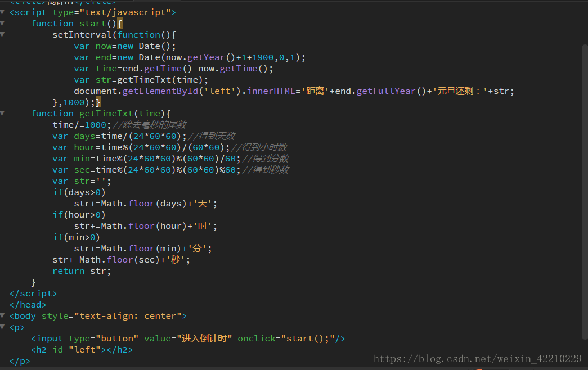Image resolution: width=588 pixels, height=370 pixels.
Task: Click 'getElementById' method name
Action: [x=160, y=91]
